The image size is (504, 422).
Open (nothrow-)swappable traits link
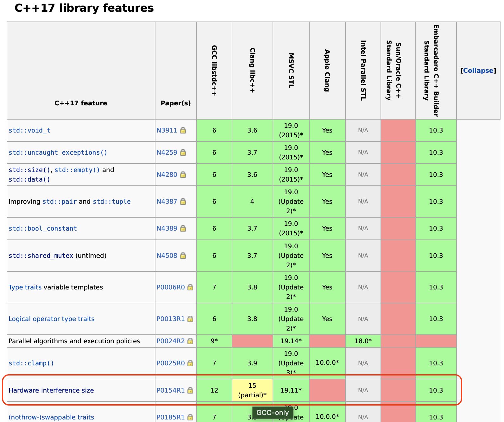(x=51, y=417)
